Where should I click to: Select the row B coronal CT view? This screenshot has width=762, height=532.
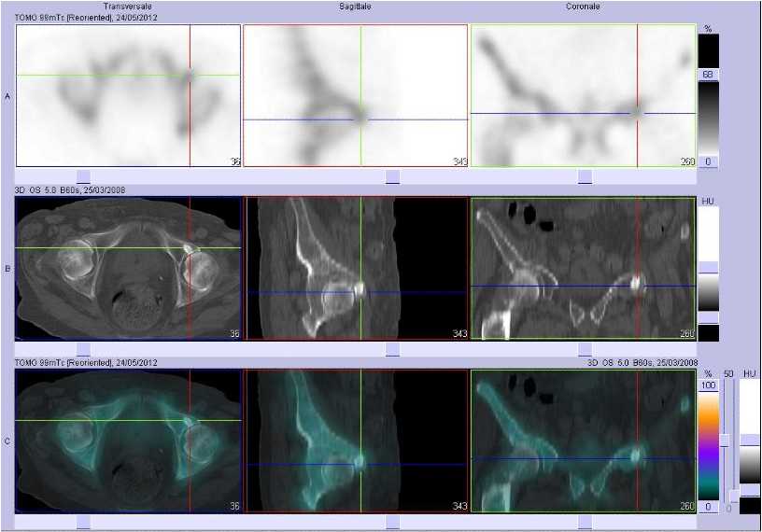coord(583,268)
